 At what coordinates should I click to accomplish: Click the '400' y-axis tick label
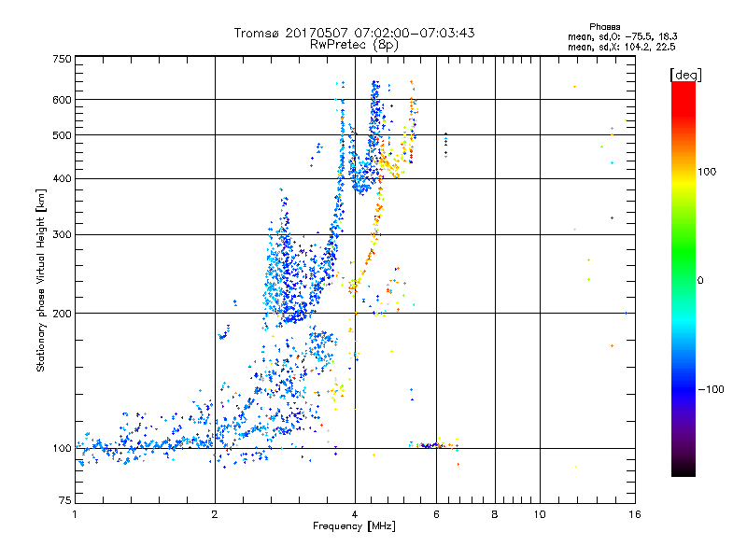(62, 179)
